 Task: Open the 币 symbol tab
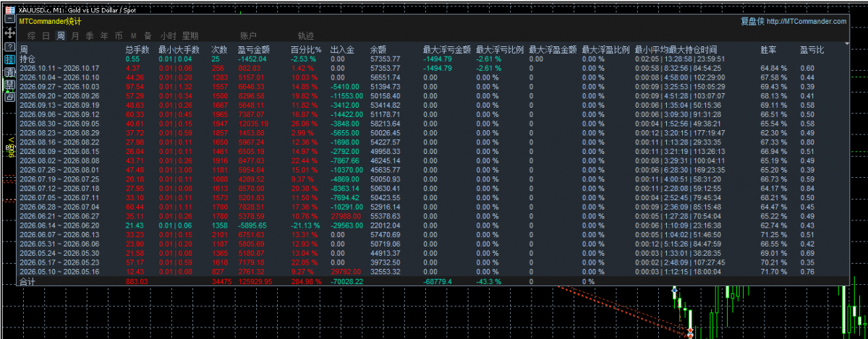point(119,35)
